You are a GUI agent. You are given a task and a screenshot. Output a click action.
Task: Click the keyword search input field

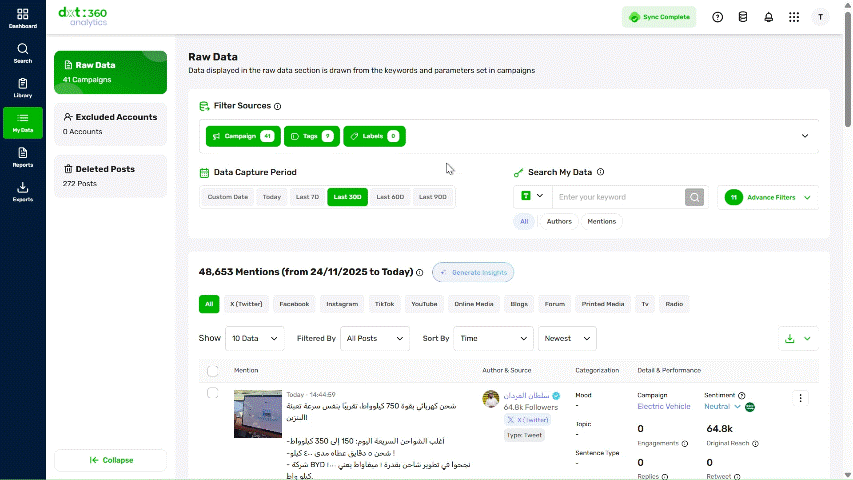619,197
